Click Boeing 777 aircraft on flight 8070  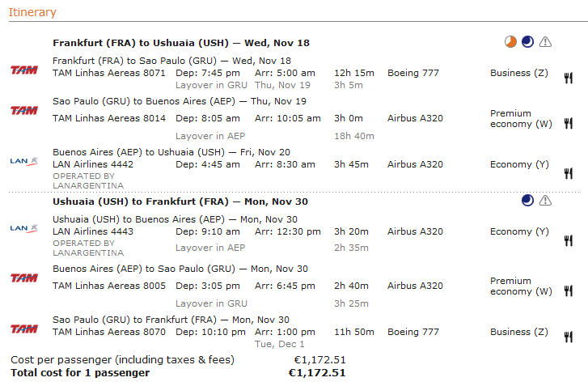[413, 332]
